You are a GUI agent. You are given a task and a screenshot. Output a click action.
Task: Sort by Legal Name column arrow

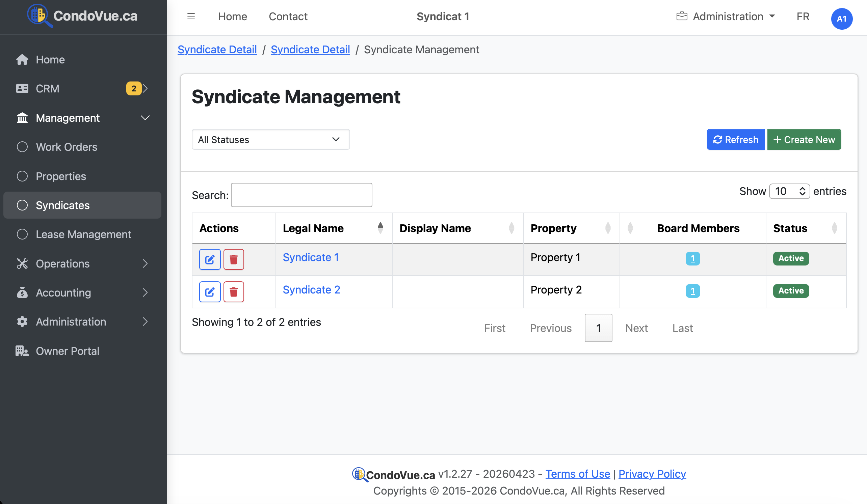[380, 228]
